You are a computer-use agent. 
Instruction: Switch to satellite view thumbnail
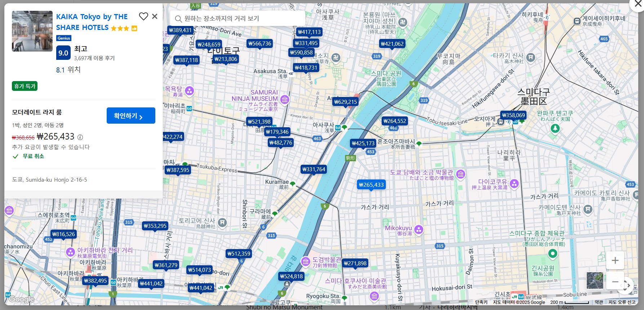point(595,280)
